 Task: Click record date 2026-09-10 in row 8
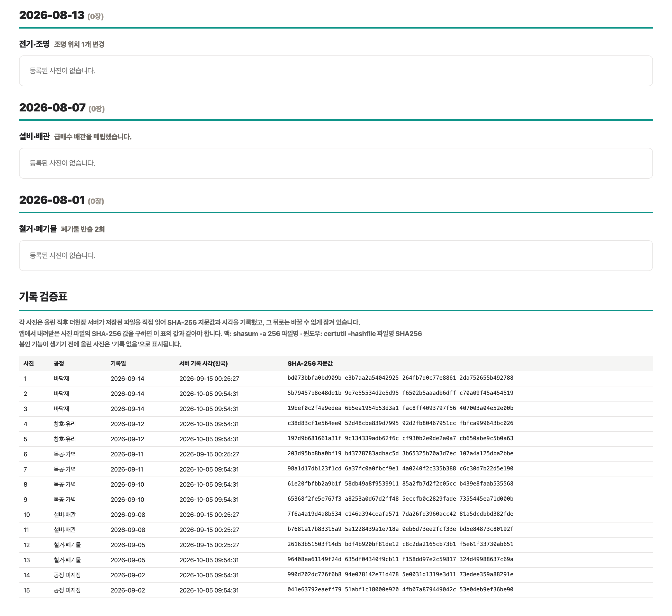coord(127,484)
